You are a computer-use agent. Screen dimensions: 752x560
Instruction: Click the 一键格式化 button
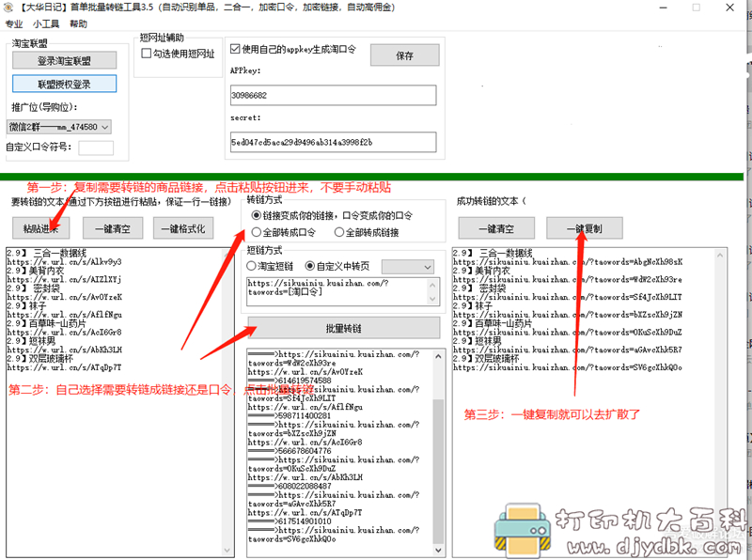[x=183, y=228]
